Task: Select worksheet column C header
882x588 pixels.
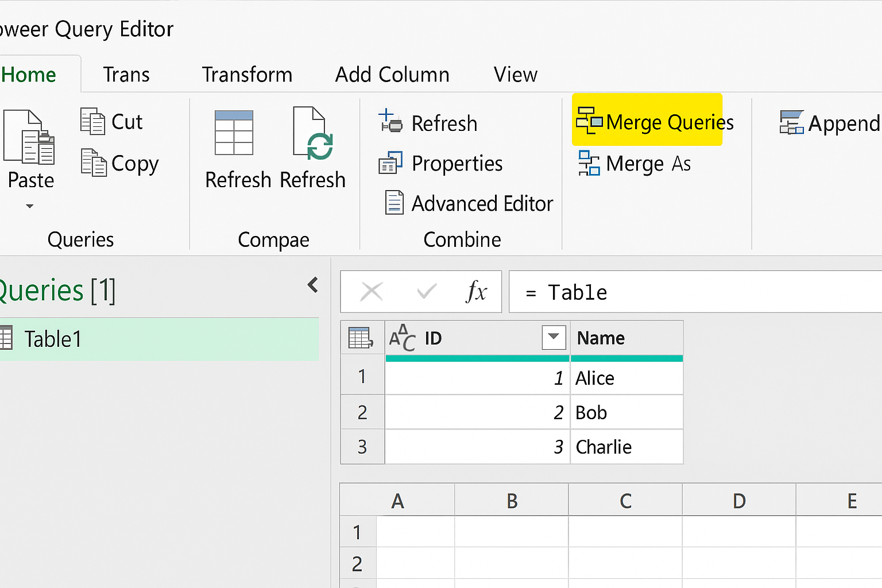Action: pos(625,501)
